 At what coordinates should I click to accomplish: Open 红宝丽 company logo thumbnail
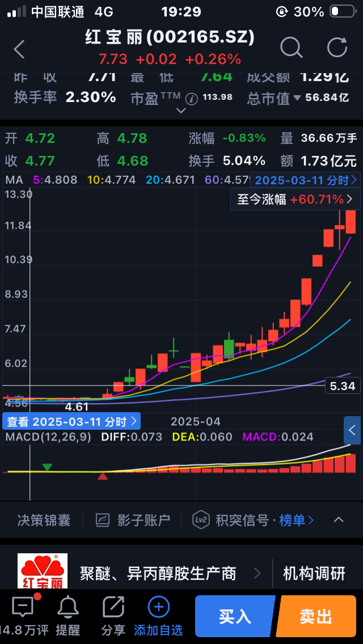coord(43,571)
